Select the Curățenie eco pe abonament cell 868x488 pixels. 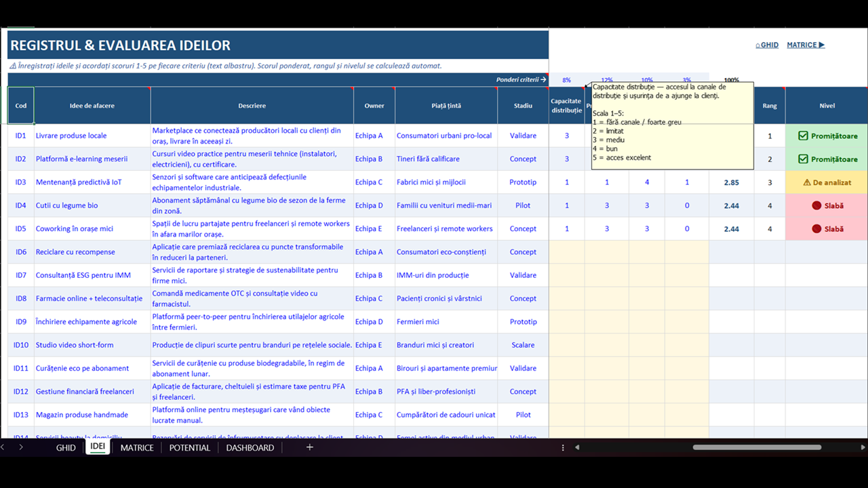[92, 368]
